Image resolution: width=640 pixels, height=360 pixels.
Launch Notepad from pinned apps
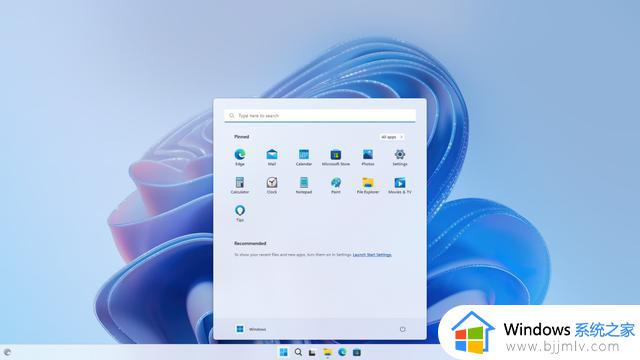304,185
